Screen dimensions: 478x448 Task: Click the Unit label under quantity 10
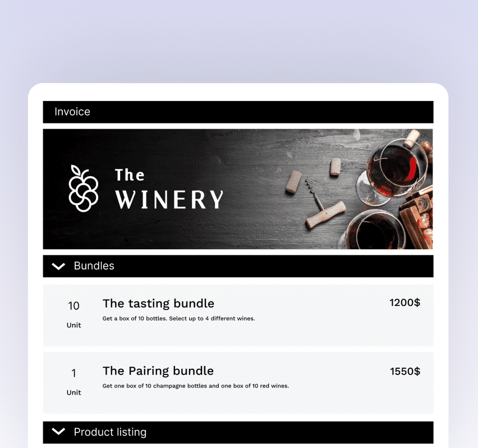tap(74, 325)
